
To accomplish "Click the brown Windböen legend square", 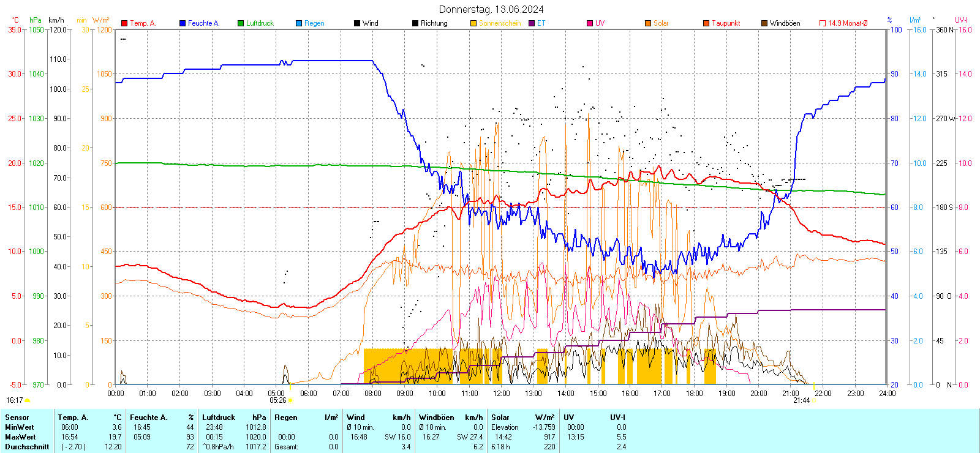I will [764, 23].
